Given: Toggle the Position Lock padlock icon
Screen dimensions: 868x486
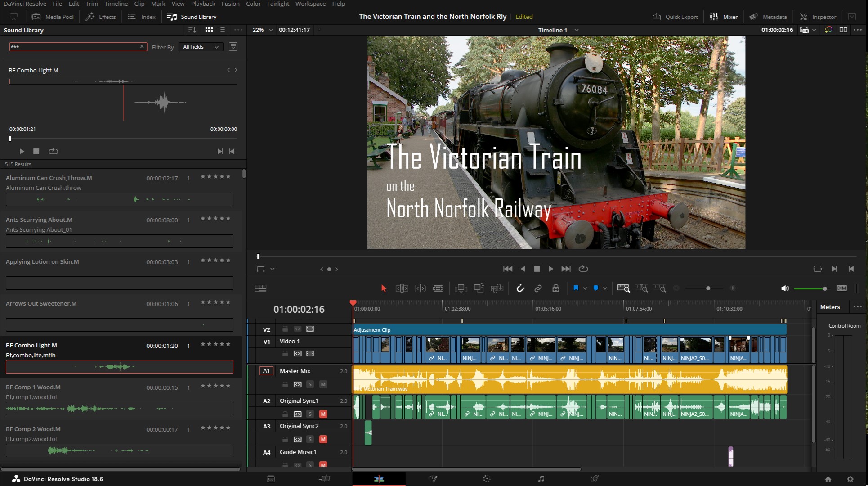Looking at the screenshot, I should [x=556, y=288].
